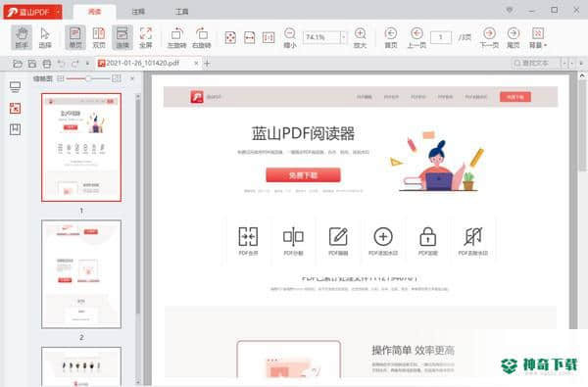Go to previous page (上一页)
The height and width of the screenshot is (387, 588).
pos(416,37)
